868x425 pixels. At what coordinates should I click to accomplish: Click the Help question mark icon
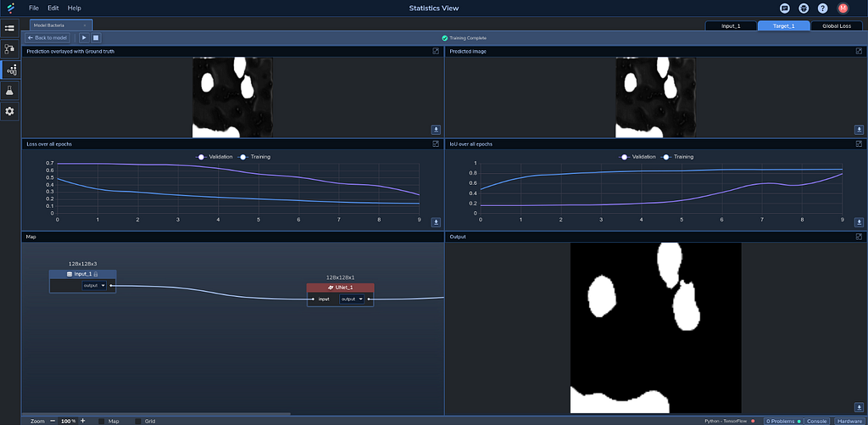(x=822, y=8)
